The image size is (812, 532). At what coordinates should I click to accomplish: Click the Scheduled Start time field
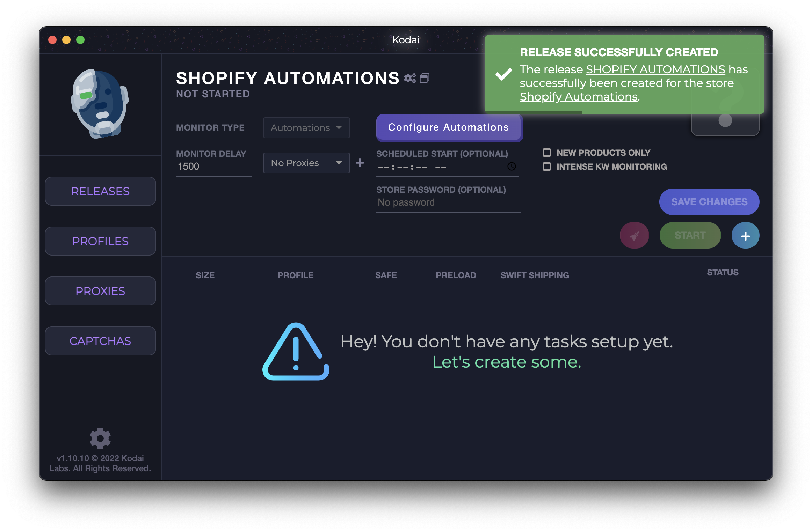click(447, 167)
